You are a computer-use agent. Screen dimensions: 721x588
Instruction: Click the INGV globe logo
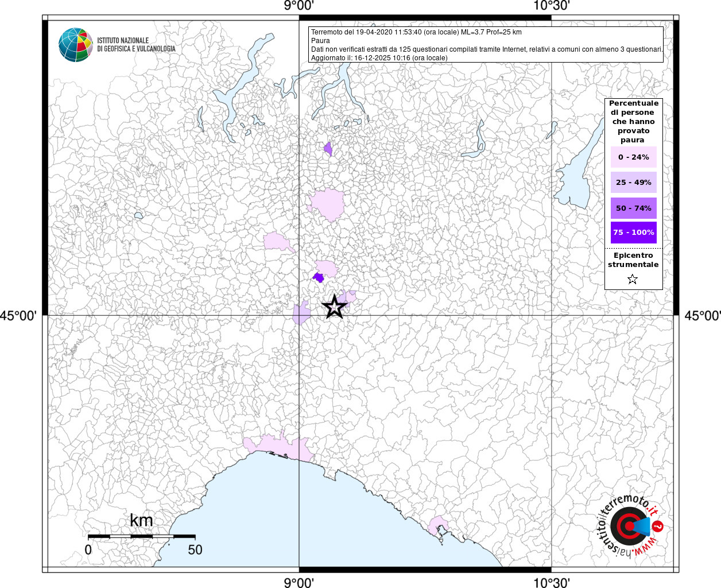76,45
